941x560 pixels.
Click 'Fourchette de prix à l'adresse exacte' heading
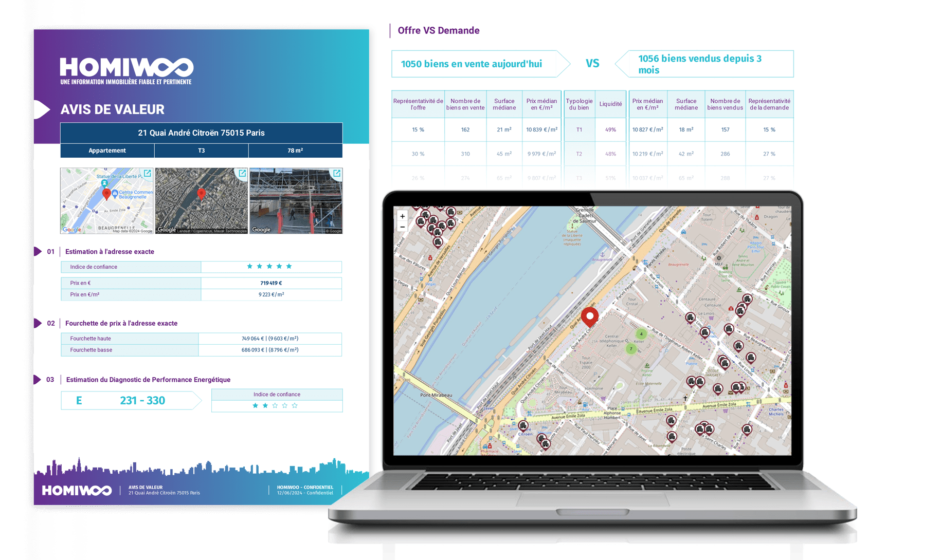click(121, 323)
